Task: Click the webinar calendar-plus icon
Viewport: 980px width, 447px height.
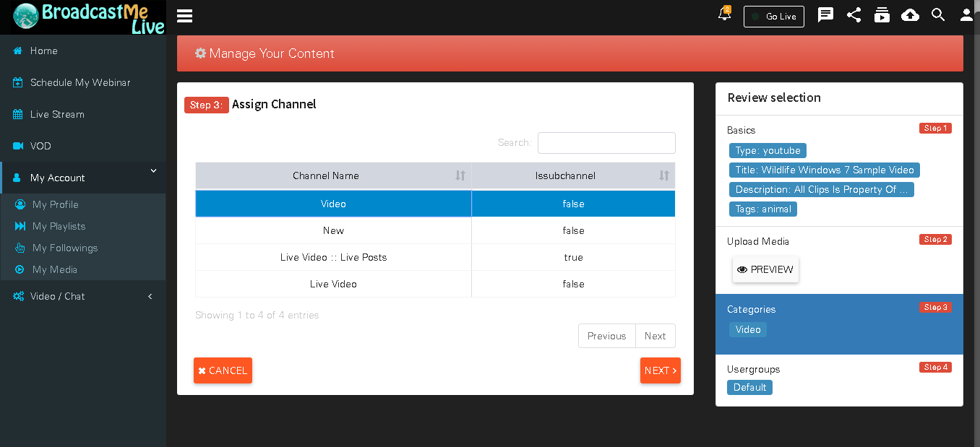Action: (18, 82)
